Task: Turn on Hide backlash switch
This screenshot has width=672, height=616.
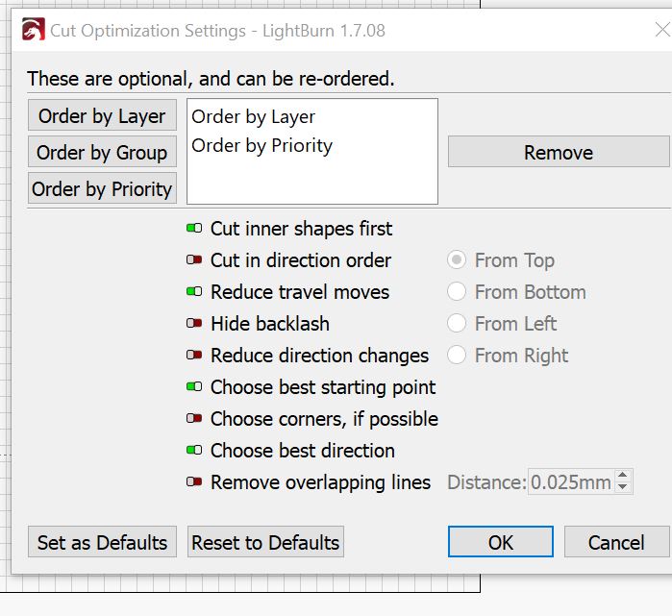Action: coord(194,324)
